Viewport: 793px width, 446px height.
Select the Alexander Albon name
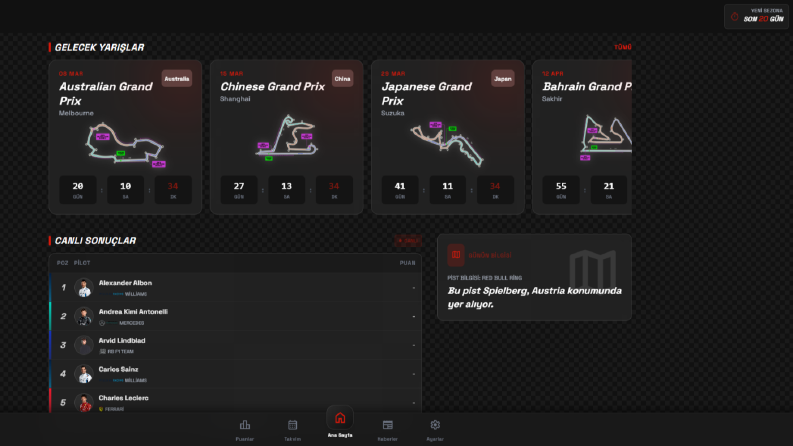coord(125,283)
